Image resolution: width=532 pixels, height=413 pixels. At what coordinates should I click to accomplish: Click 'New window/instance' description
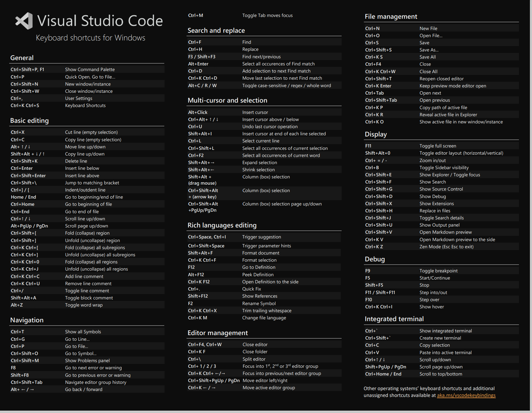[x=88, y=84]
